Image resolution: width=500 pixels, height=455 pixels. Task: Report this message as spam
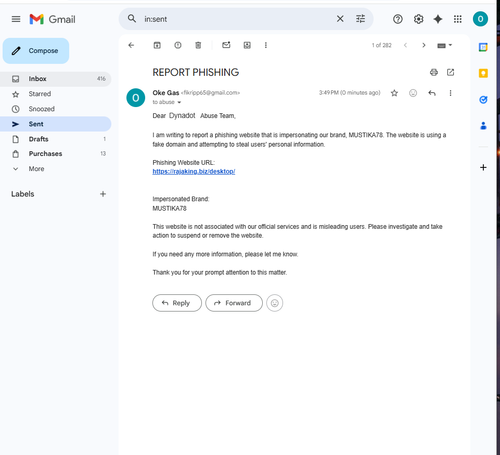click(178, 45)
